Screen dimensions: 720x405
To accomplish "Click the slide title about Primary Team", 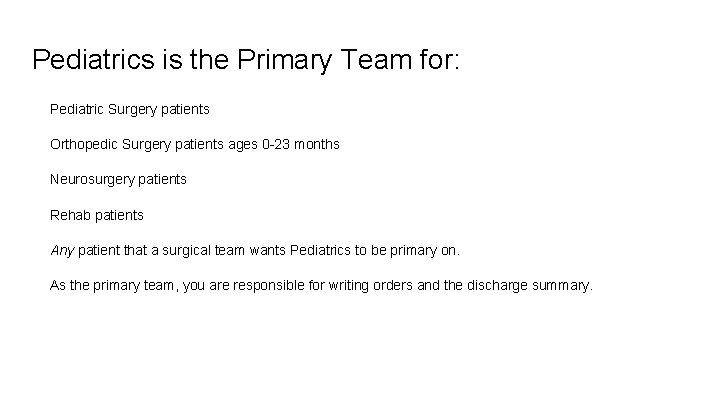I will click(x=246, y=61).
